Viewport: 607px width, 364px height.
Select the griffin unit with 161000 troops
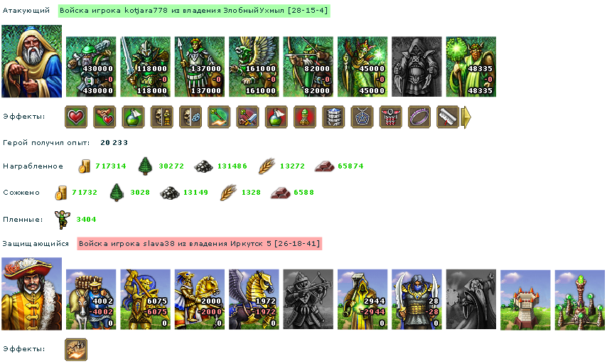pyautogui.click(x=254, y=67)
